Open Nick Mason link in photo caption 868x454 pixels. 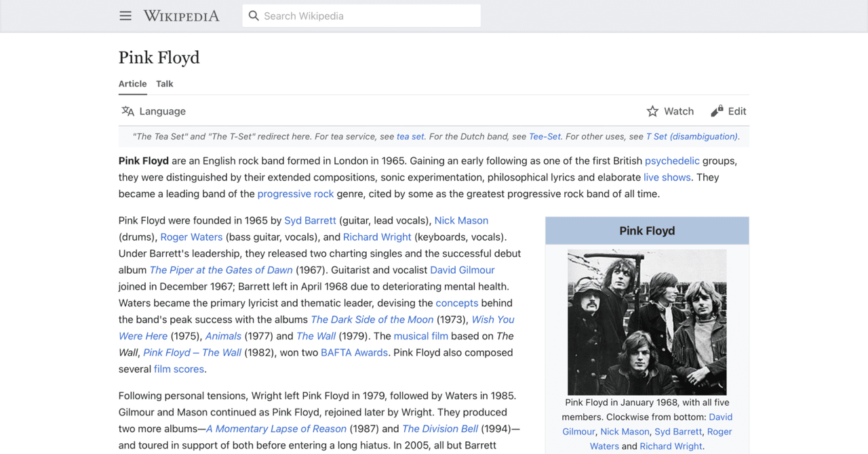pos(625,432)
